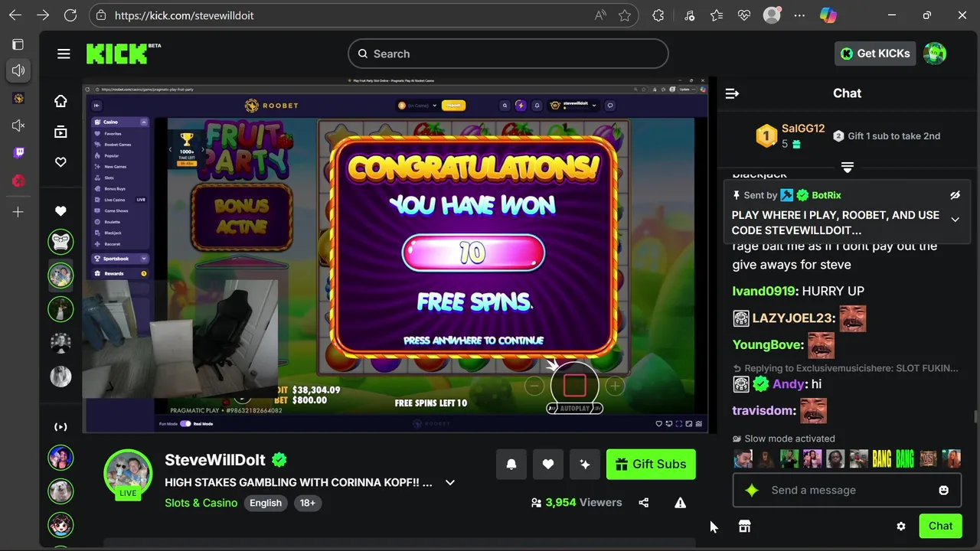Click the browser address bar URL
The height and width of the screenshot is (551, 980).
tap(184, 15)
